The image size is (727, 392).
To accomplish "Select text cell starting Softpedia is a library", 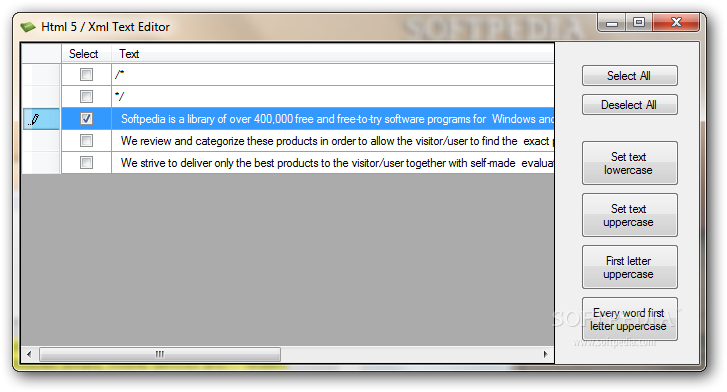I will point(333,119).
